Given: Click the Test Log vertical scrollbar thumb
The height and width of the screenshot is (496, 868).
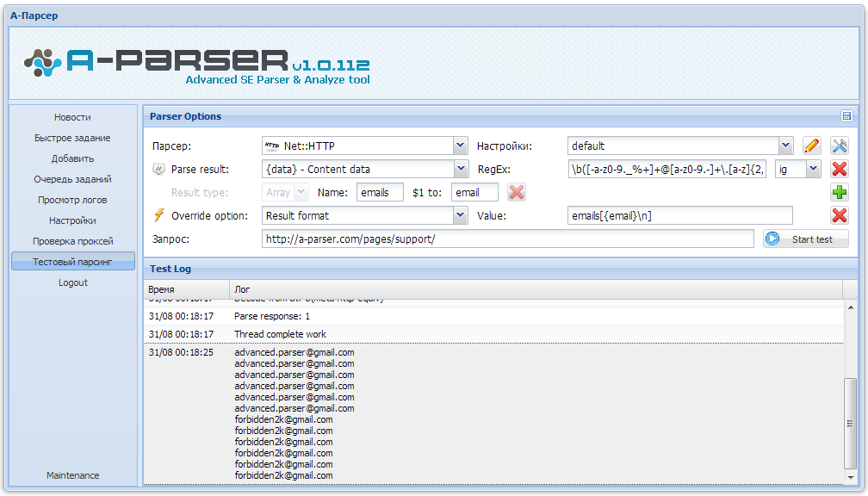Looking at the screenshot, I should click(850, 424).
